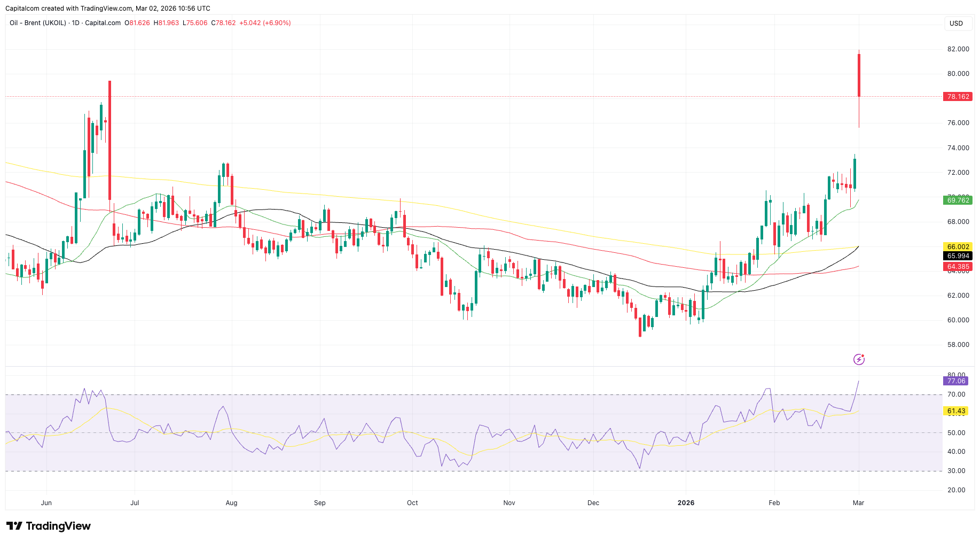Select the purple 77.06 RSI value label

[956, 381]
